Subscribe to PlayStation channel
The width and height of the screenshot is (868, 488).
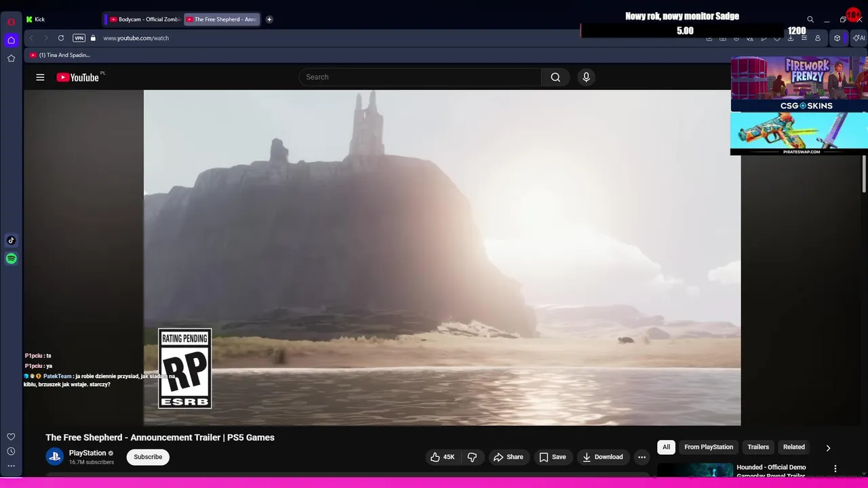coord(148,457)
